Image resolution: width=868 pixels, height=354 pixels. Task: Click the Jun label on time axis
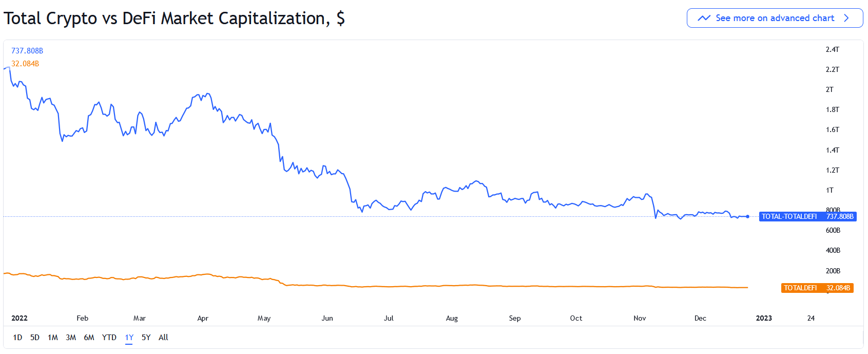pyautogui.click(x=327, y=318)
